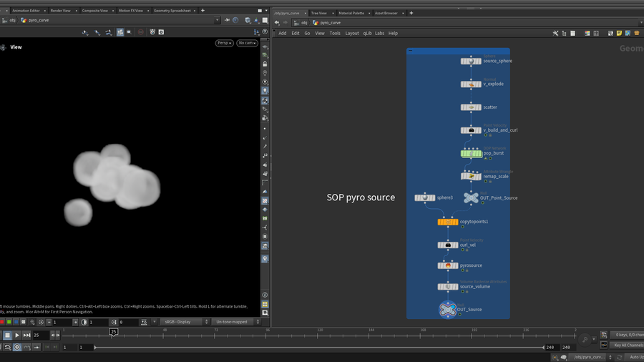Open network editor wrench tools icon
The width and height of the screenshot is (644, 362).
point(555,33)
